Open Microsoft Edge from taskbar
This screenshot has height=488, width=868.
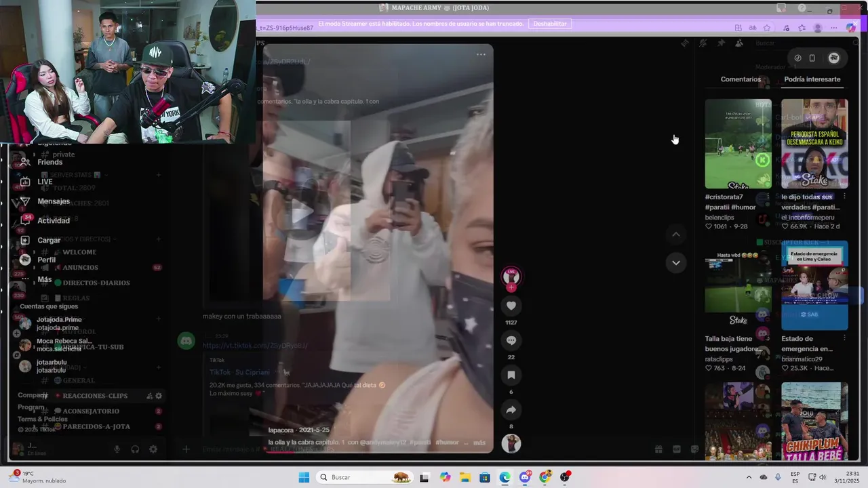pos(505,477)
